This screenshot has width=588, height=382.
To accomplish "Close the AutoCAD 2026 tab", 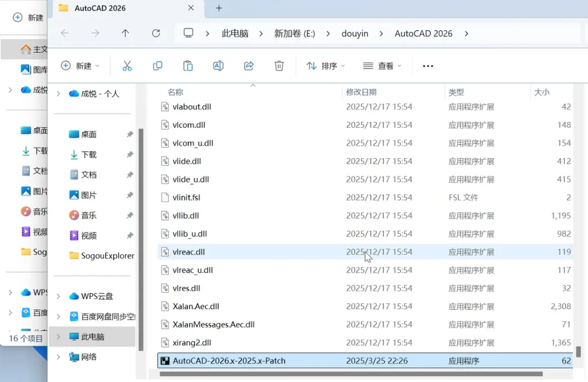I will tap(191, 8).
